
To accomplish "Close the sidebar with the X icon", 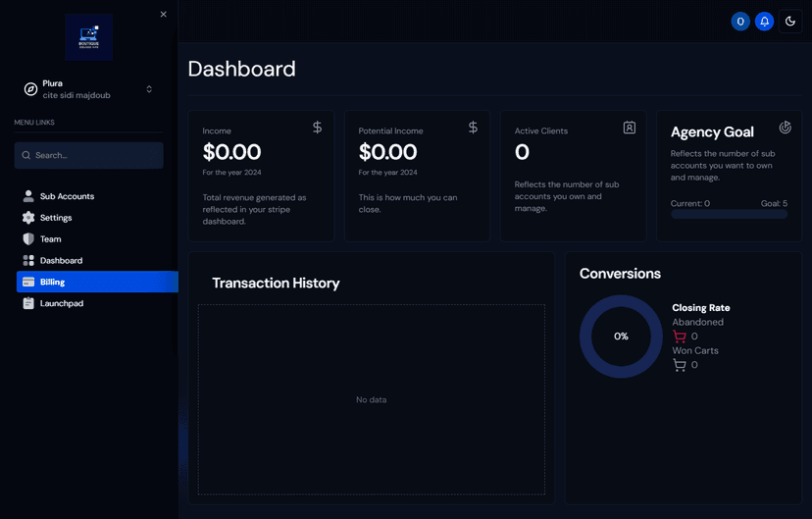I will click(163, 15).
